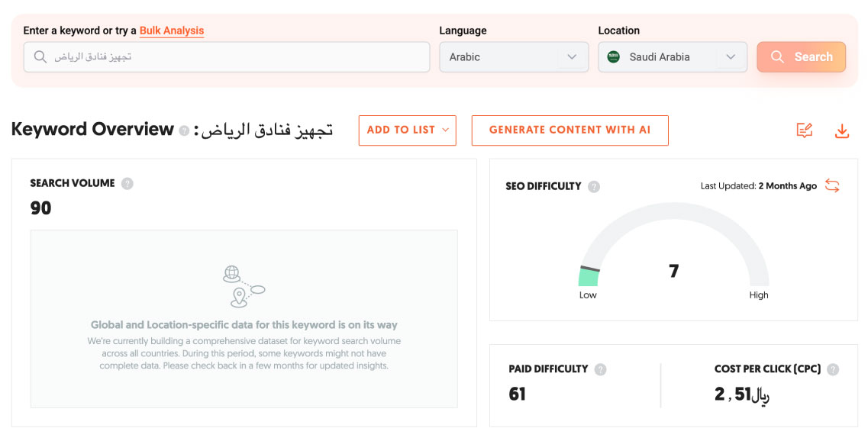Click the magnifier icon in keyword field
868x441 pixels.
pos(40,57)
